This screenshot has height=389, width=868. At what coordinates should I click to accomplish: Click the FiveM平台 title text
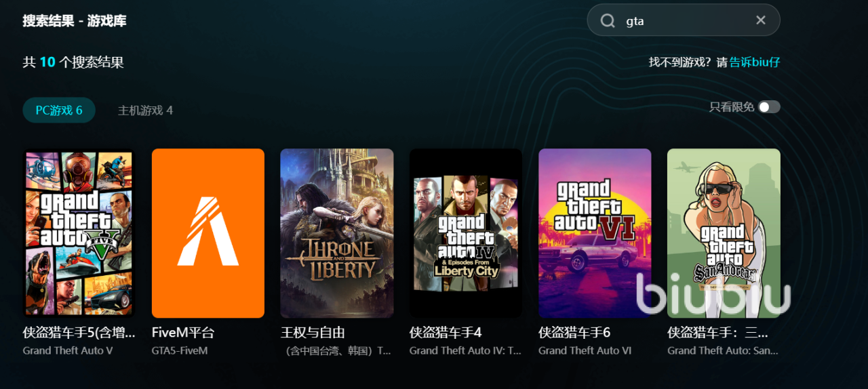click(183, 333)
